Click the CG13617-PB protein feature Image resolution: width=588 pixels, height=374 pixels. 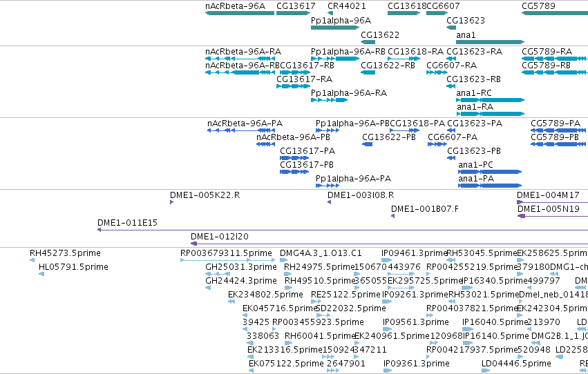click(x=294, y=173)
